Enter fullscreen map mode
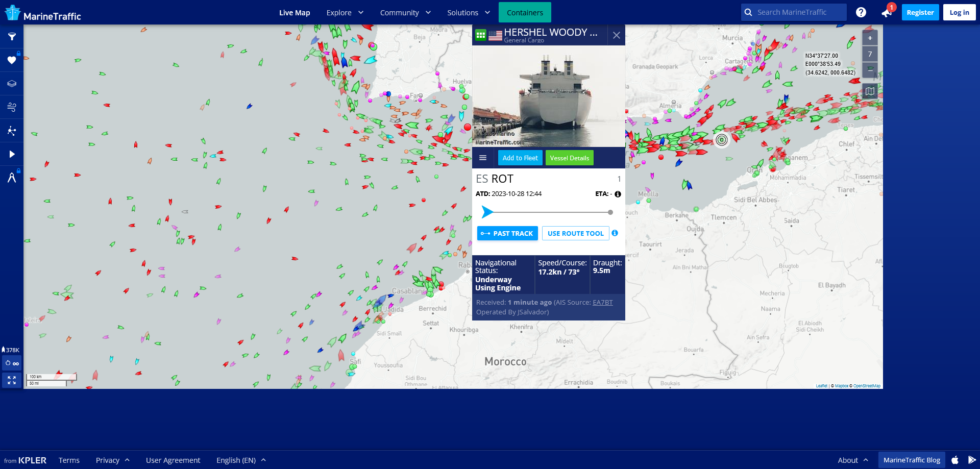Image resolution: width=980 pixels, height=469 pixels. (x=12, y=380)
